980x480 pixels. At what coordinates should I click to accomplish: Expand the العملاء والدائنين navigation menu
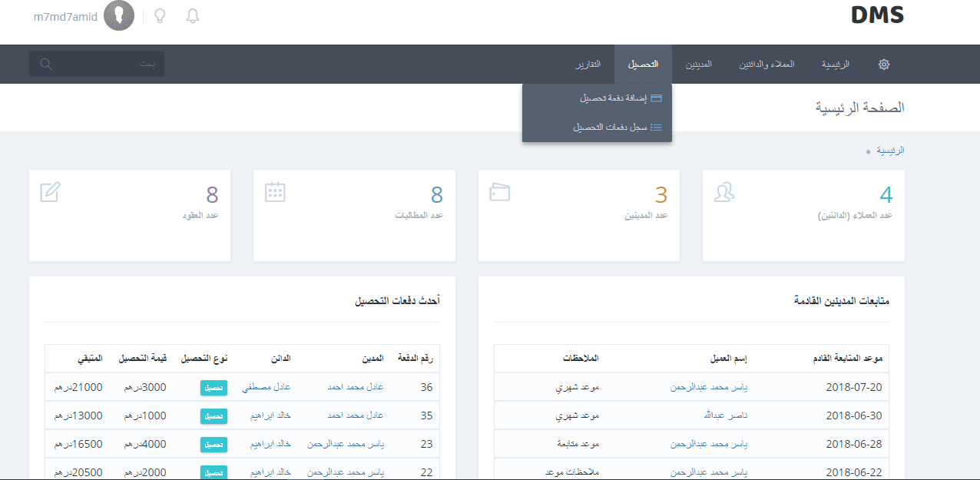766,65
